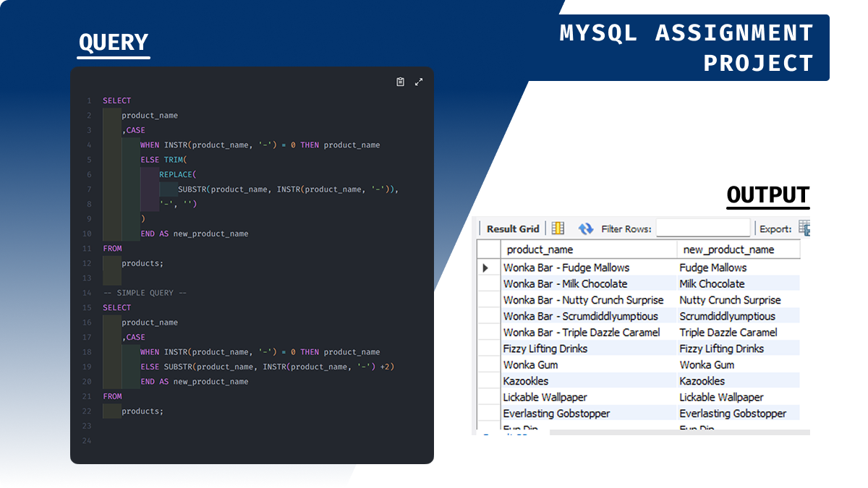This screenshot has width=868, height=488.
Task: Select the 'Wonka Bar - Fudge Mallows' cell
Action: [x=588, y=267]
